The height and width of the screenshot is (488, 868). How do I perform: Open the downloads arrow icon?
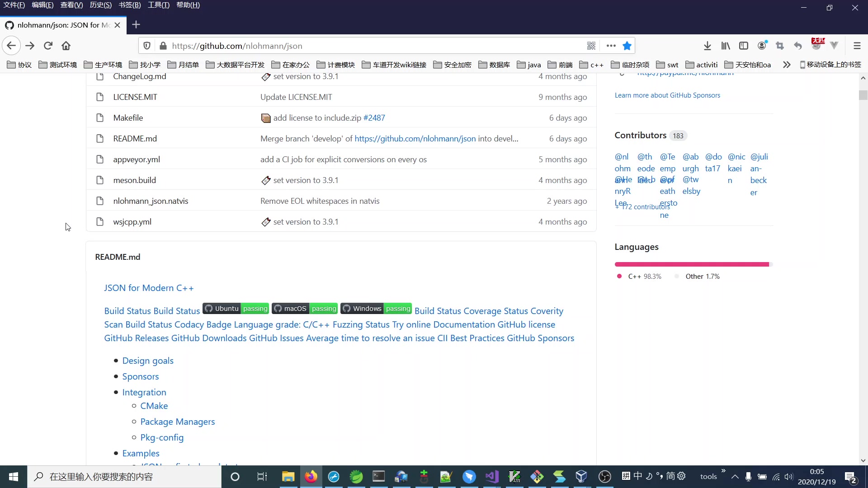pos(708,46)
